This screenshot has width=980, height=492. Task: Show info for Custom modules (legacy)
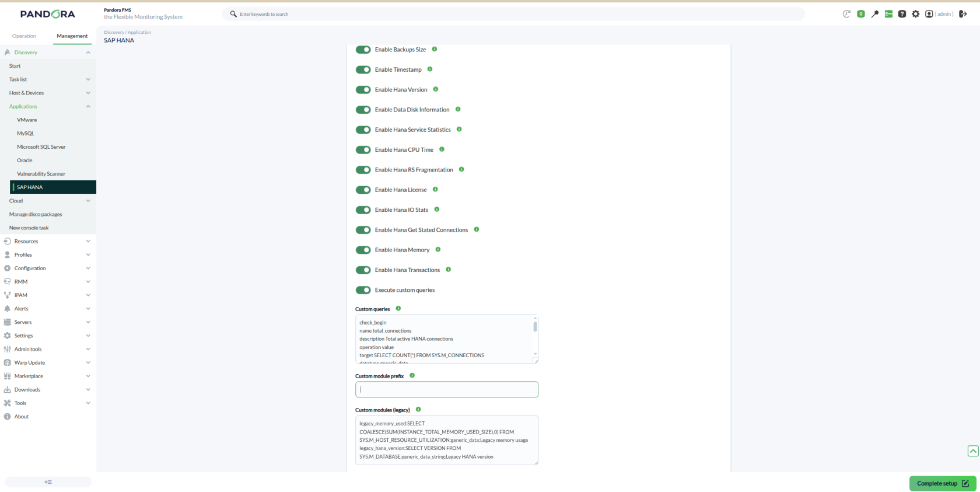(418, 409)
